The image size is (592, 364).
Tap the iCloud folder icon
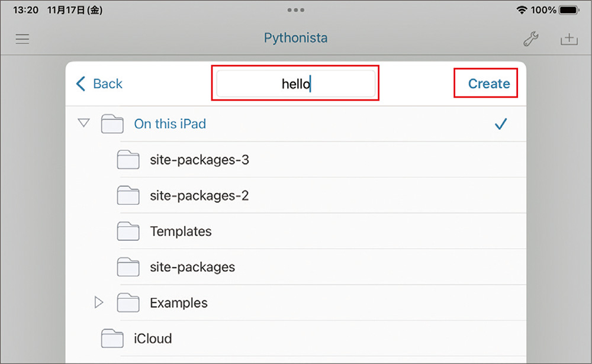(x=111, y=338)
